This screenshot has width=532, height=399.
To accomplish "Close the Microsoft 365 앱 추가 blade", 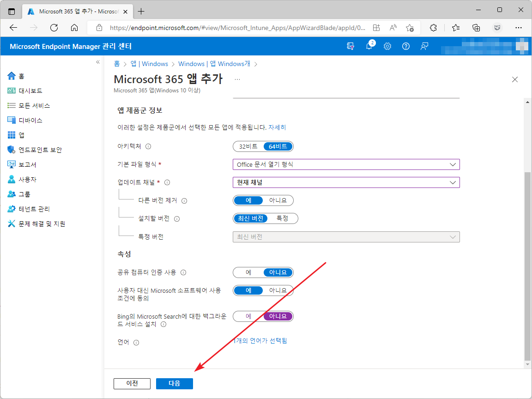I will pos(515,79).
